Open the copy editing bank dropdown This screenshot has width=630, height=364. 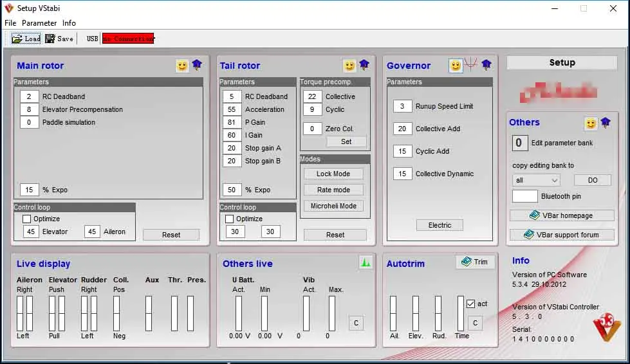[536, 180]
